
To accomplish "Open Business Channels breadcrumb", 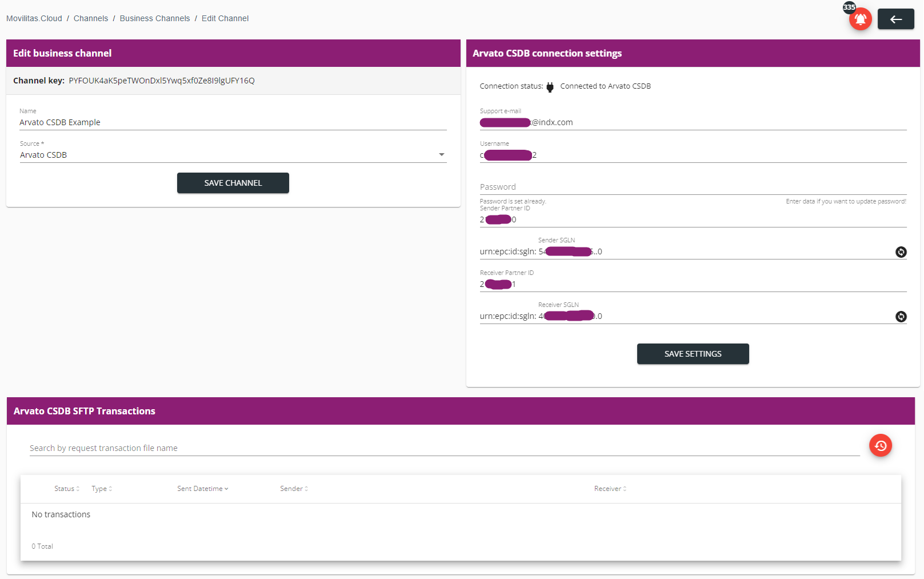I will 155,18.
